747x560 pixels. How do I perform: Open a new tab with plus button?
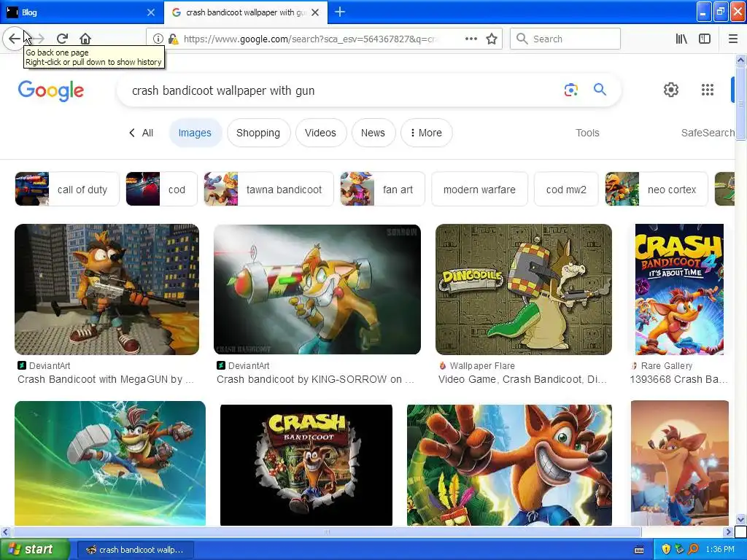pos(340,12)
